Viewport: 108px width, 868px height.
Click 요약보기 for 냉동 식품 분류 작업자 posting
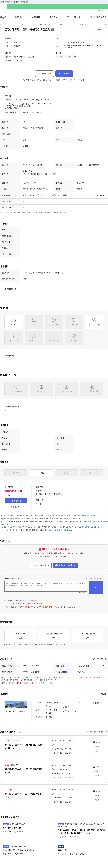tap(97, 771)
